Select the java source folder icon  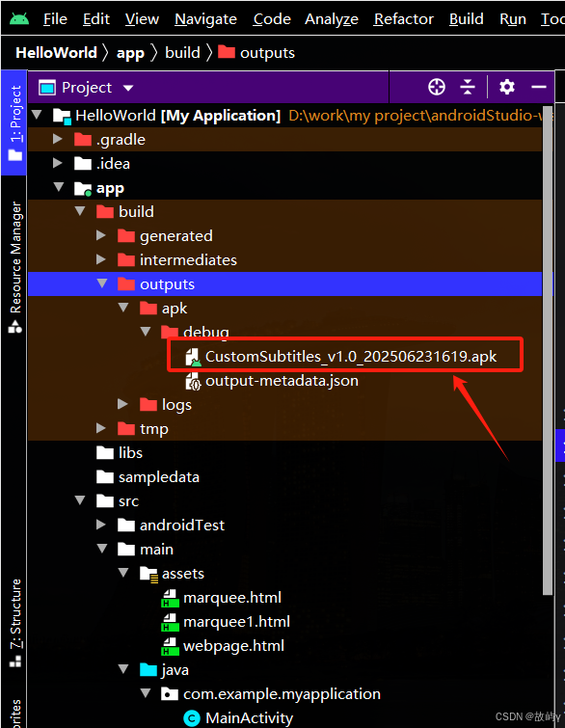148,670
